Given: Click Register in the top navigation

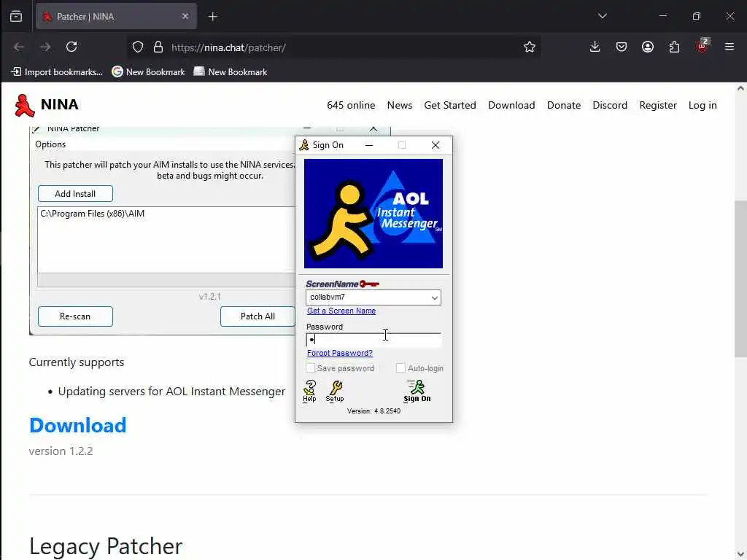Looking at the screenshot, I should tap(658, 105).
